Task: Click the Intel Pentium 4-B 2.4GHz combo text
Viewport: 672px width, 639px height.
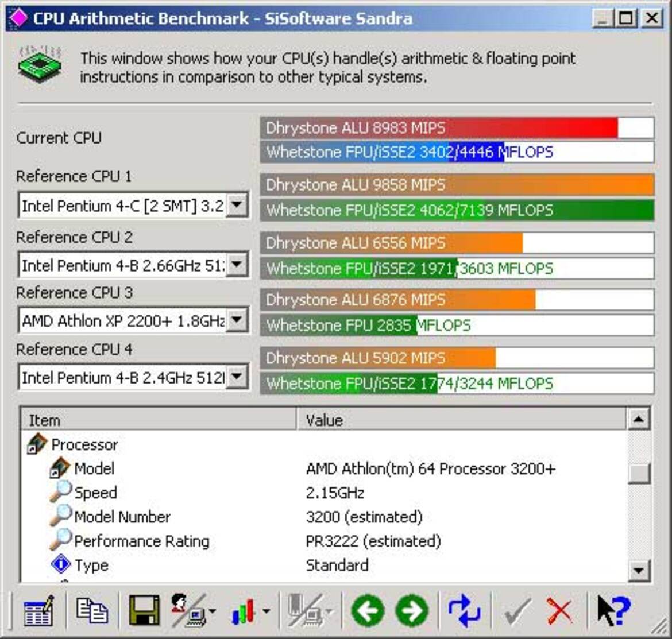Action: 122,377
